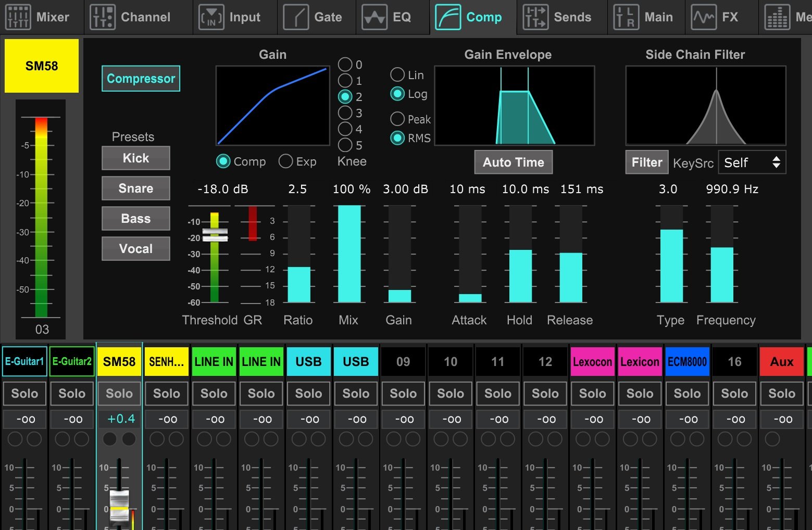
Task: Apply the Vocal preset
Action: [x=136, y=249]
